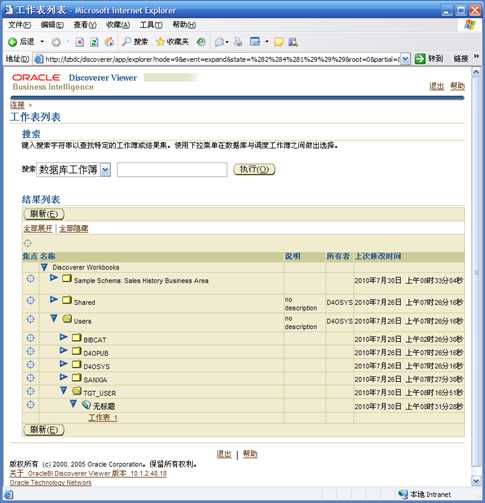Open the 查看(V) menu
Viewport: 485px width, 503px height.
[85, 25]
